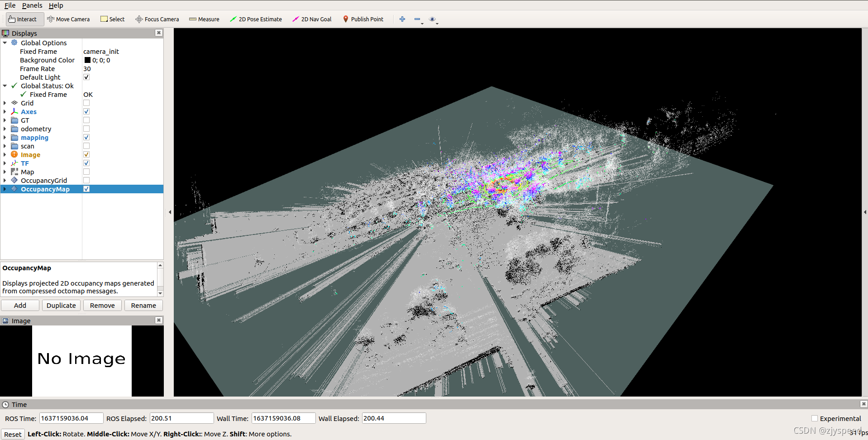Image resolution: width=868 pixels, height=440 pixels.
Task: Toggle the Experimental checkbox
Action: click(815, 418)
